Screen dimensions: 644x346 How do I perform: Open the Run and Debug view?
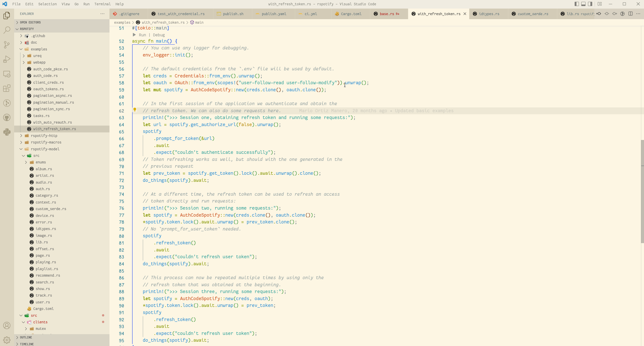(x=7, y=59)
